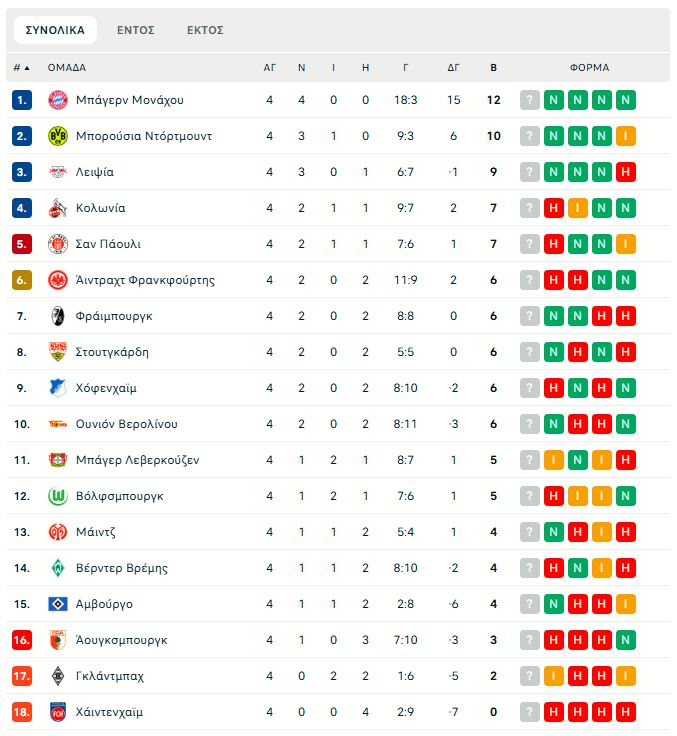677x736 pixels.
Task: Open the Στουτγκάρδη team page link
Action: (112, 352)
